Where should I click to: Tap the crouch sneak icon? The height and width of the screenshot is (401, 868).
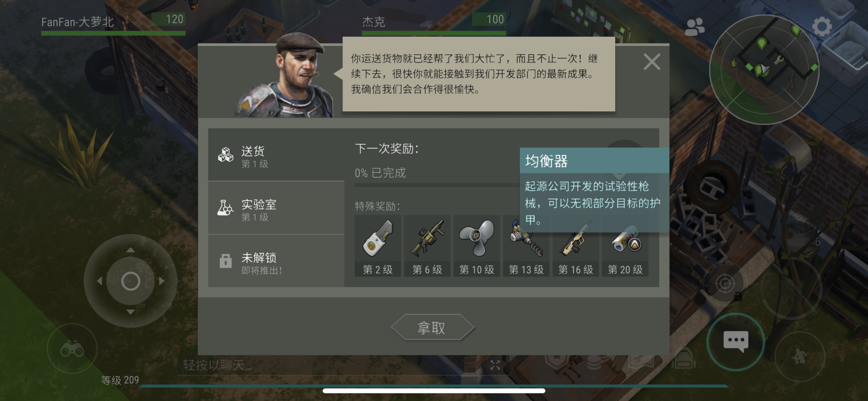[x=799, y=357]
